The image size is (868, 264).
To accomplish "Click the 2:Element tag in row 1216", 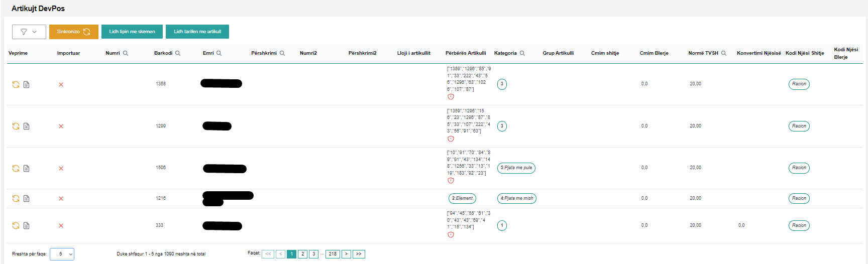I will point(462,199).
